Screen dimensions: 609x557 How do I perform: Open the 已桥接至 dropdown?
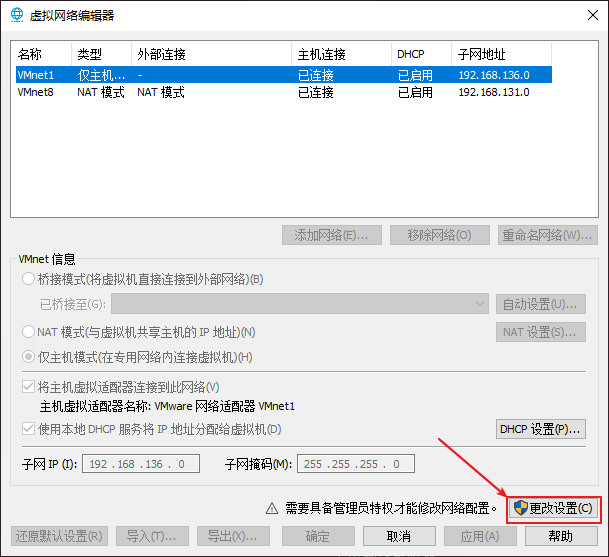(300, 304)
